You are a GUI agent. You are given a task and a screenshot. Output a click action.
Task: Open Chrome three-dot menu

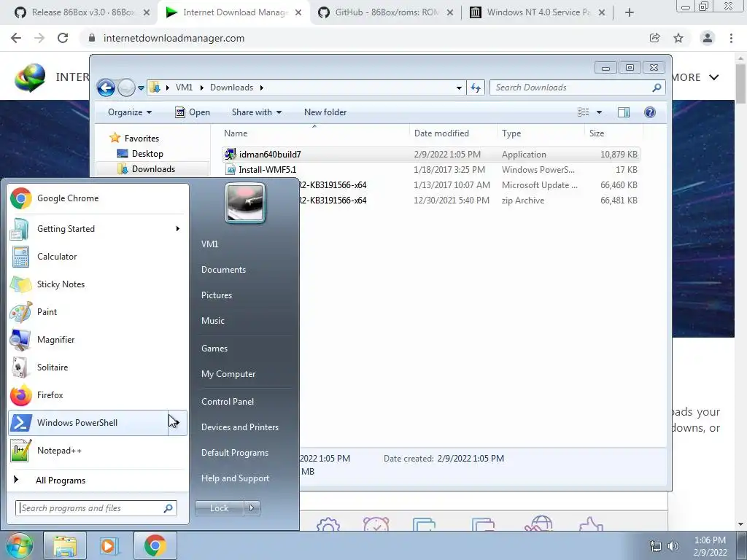click(x=731, y=38)
